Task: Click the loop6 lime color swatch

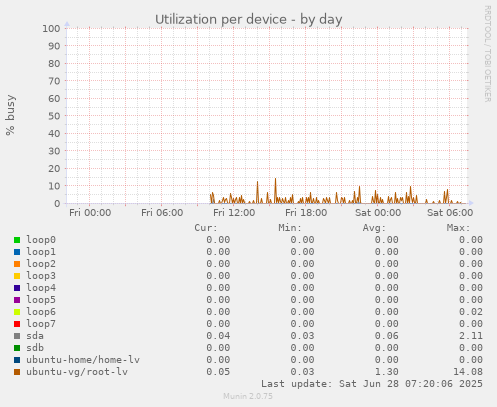Action: click(17, 312)
